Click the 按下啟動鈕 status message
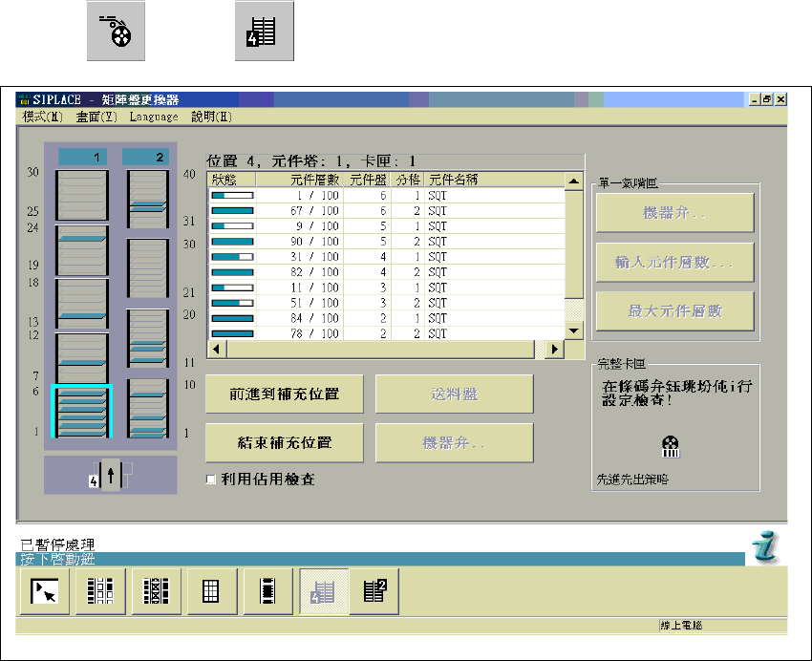Image resolution: width=812 pixels, height=661 pixels. (57, 559)
